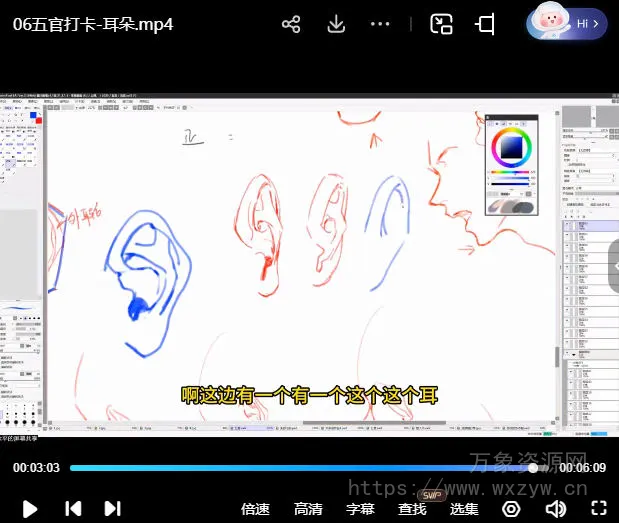Enable picture-in-picture mini window mode

[442, 24]
